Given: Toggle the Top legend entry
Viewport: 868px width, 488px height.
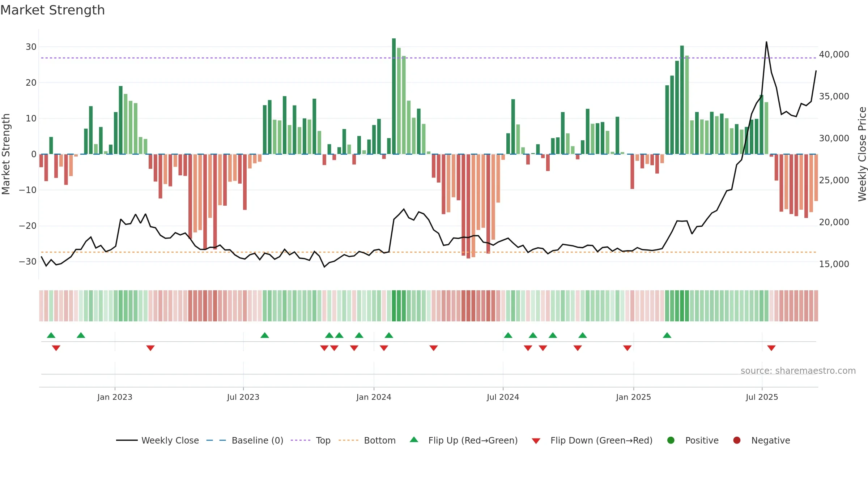Looking at the screenshot, I should pos(311,440).
